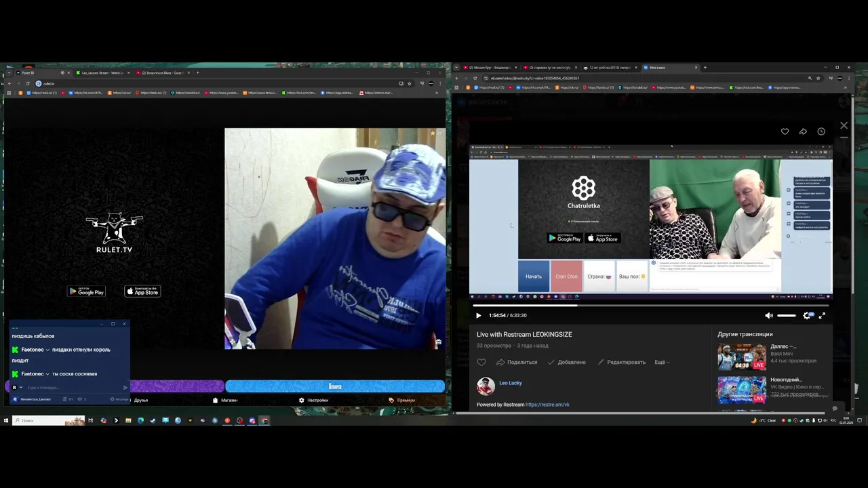Screen dimensions: 868x488
Task: Expand first Faetonec message dropdown in chat
Action: tap(47, 350)
